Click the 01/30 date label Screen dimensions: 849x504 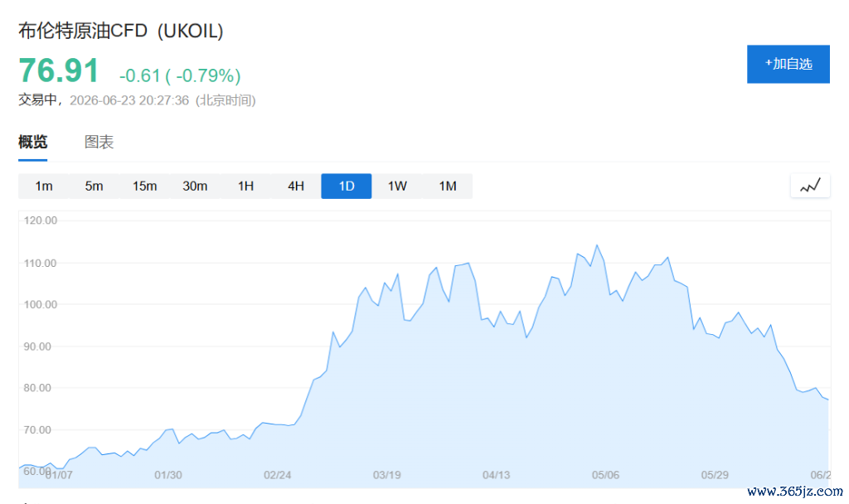167,475
